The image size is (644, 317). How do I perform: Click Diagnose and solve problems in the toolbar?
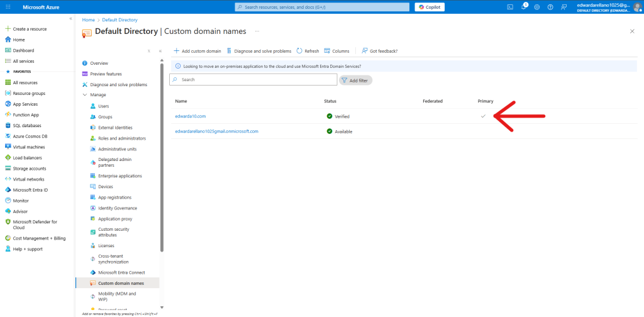click(258, 51)
